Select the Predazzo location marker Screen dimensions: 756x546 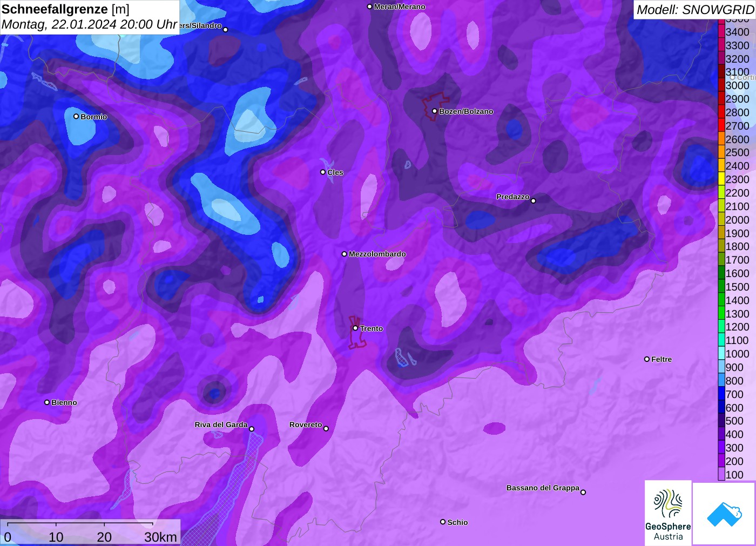[533, 200]
